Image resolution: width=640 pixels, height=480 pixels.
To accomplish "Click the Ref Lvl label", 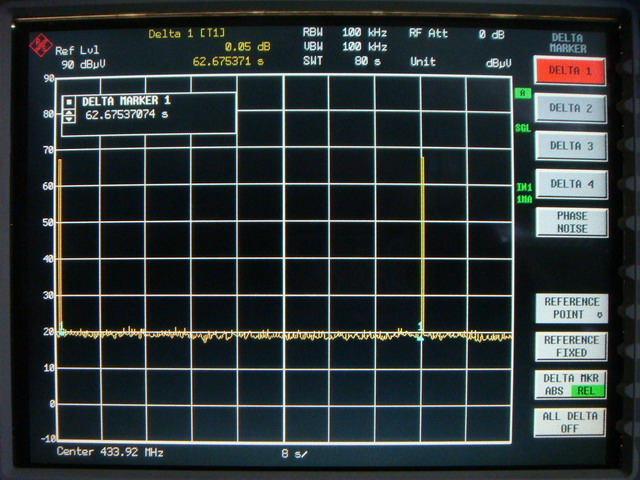I will [x=77, y=51].
